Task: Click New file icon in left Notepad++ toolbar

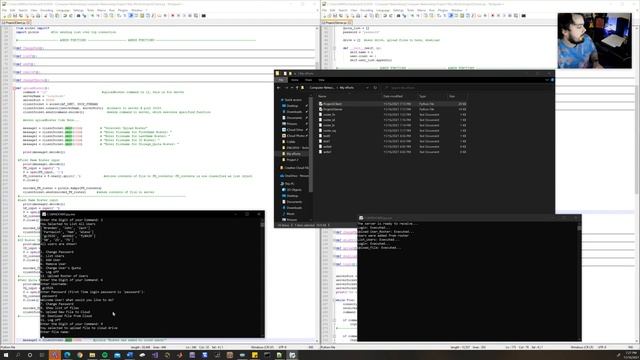Action: tap(5, 16)
